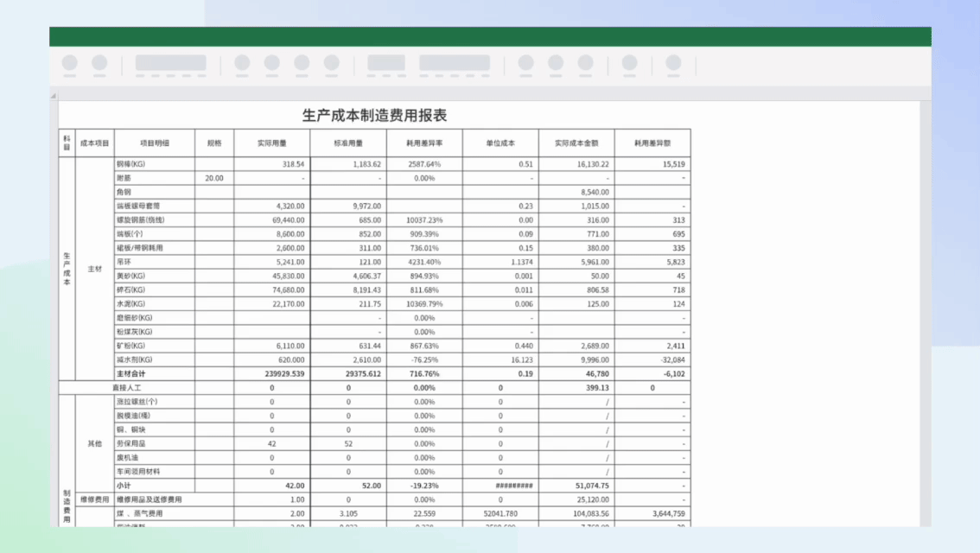Select the 单位成本 header cell
The image size is (980, 553).
(x=500, y=143)
